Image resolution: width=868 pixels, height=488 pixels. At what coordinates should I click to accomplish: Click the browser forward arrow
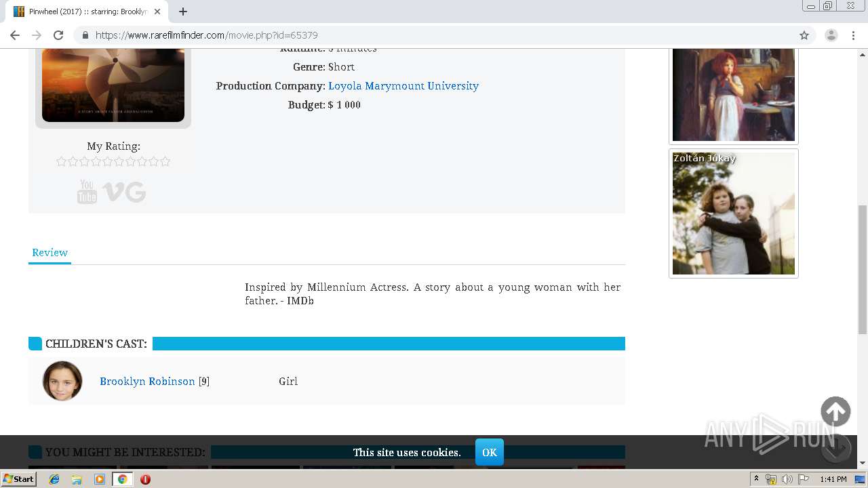(37, 35)
